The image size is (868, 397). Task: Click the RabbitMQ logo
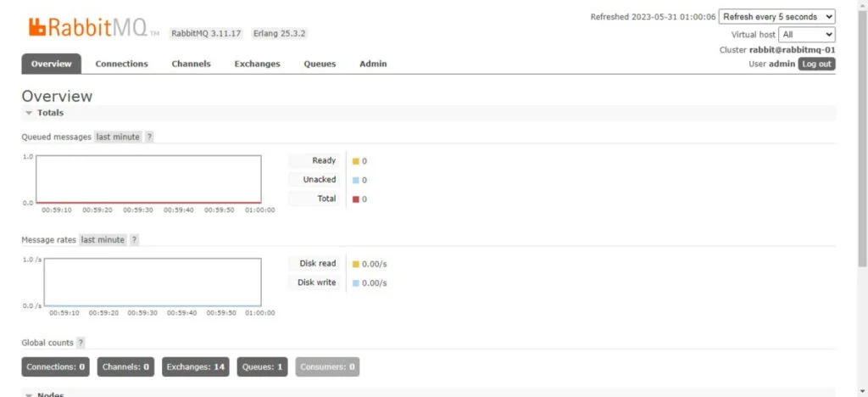pos(93,27)
